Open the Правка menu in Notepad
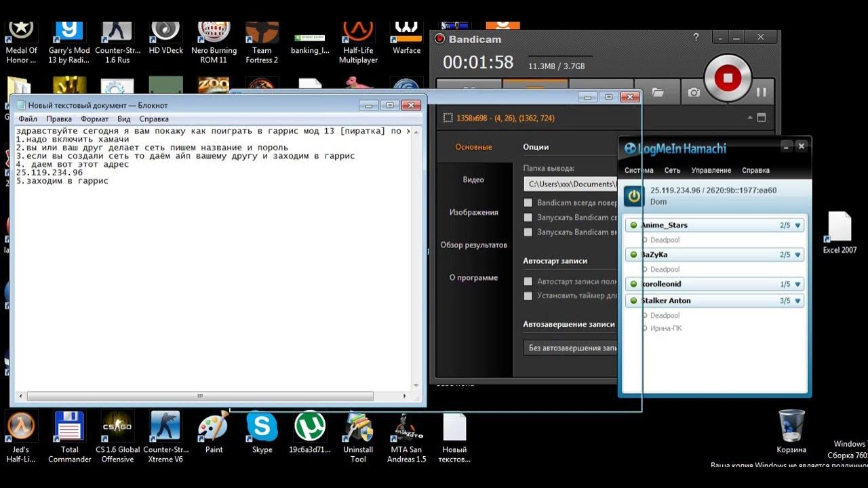 point(59,119)
